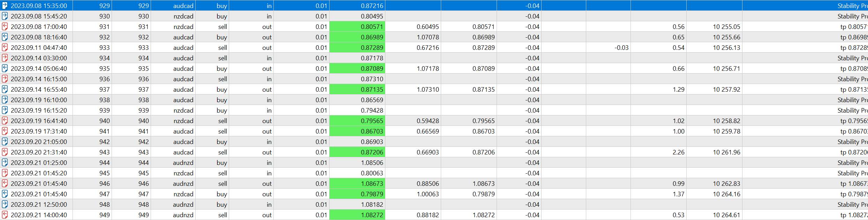Click value 0.88182 on row 949

click(x=428, y=215)
